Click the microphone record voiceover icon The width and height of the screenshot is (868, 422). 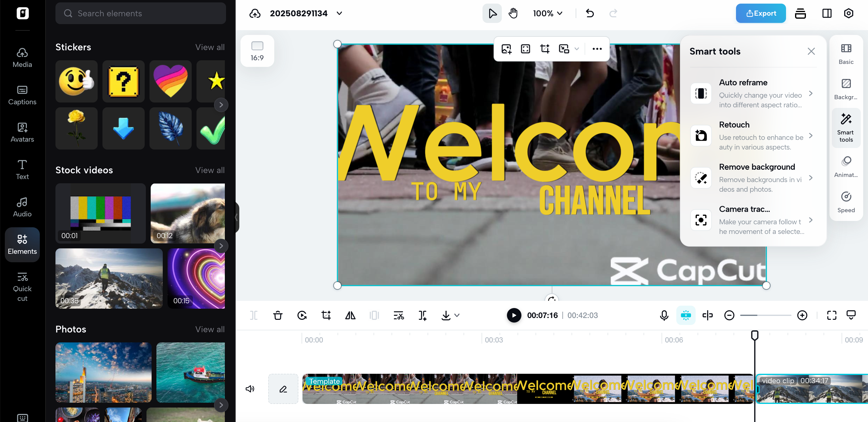tap(664, 316)
